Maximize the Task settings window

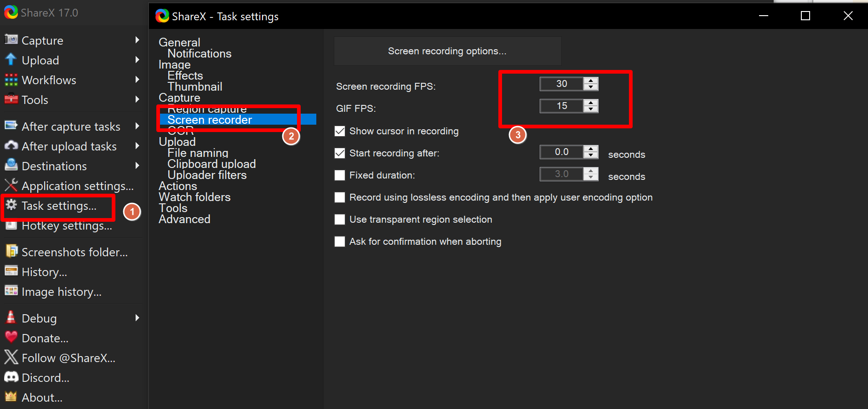click(x=805, y=16)
